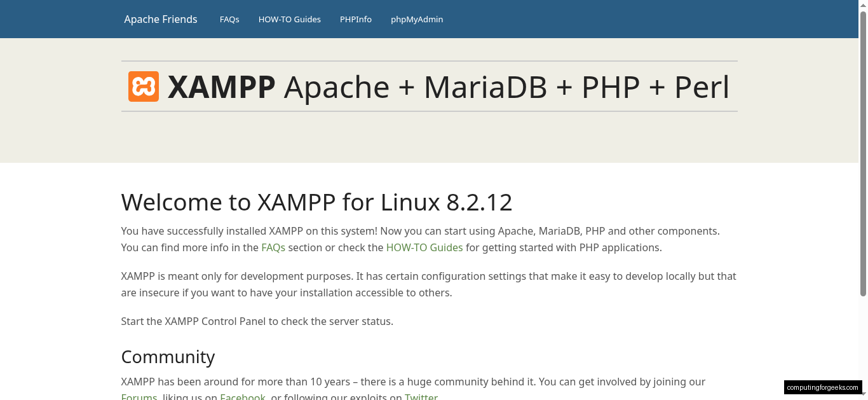
Task: Open the FAQs link in the welcome paragraph
Action: click(x=273, y=247)
